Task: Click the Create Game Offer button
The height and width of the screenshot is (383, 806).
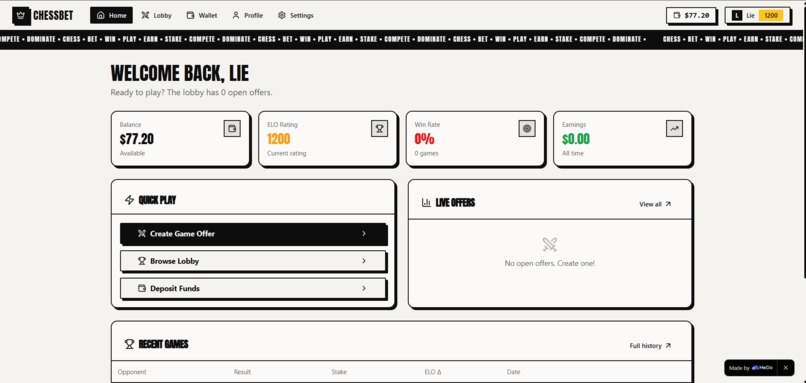Action: (x=253, y=233)
